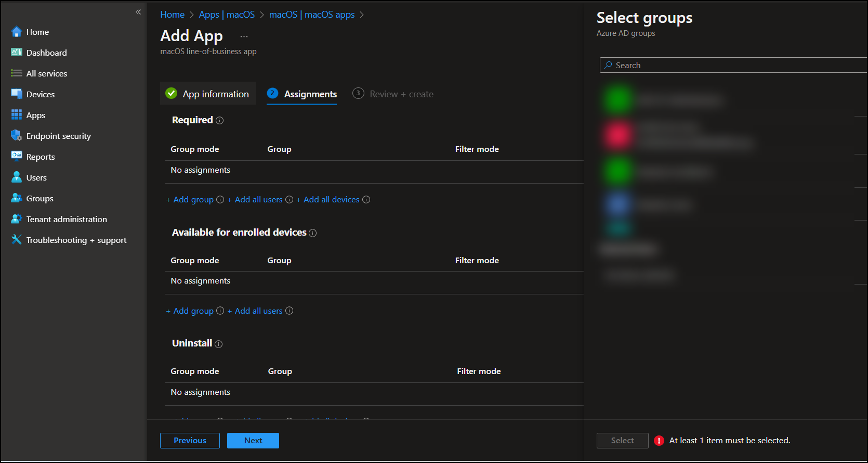Click the Tenant administration icon
The height and width of the screenshot is (463, 868).
coord(17,219)
